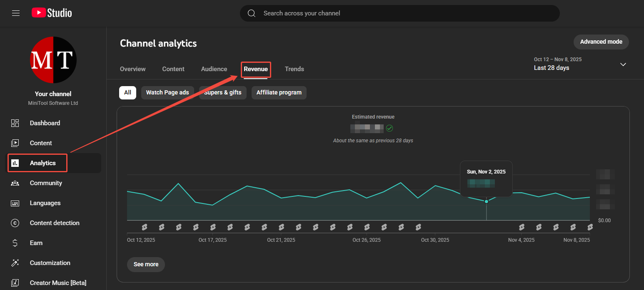Select the Languages sidebar icon
644x290 pixels.
coord(15,203)
